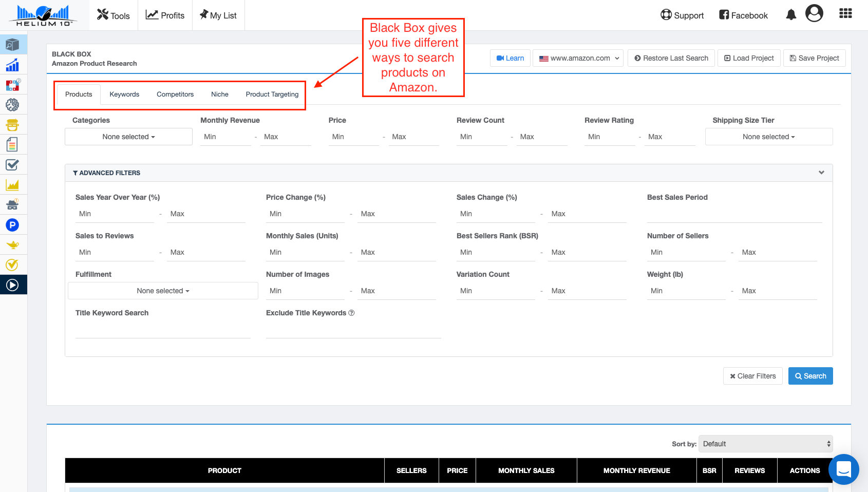
Task: Open the Shipping Size Tier dropdown
Action: [768, 137]
